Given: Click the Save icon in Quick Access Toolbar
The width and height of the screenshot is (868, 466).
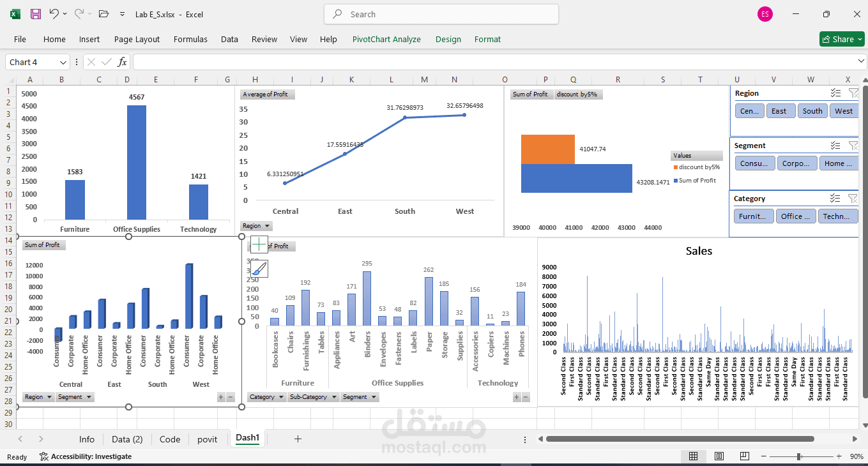Looking at the screenshot, I should pyautogui.click(x=34, y=13).
